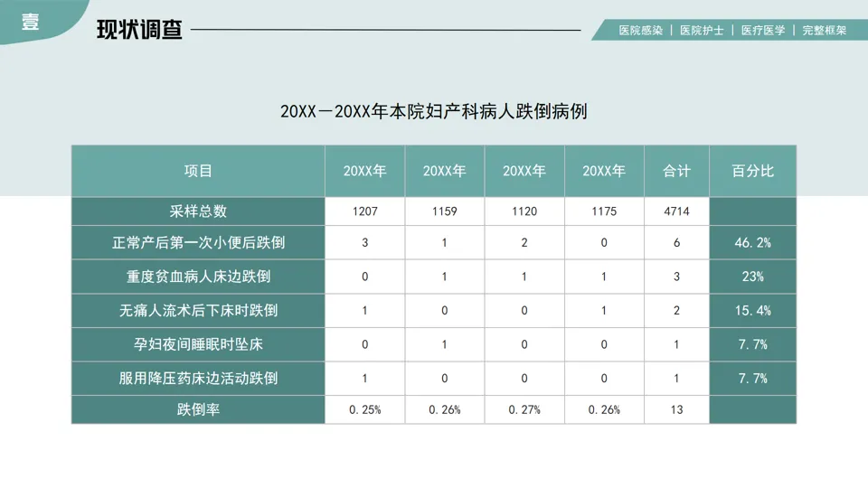The width and height of the screenshot is (868, 488).
Task: Click the 0.27% fall rate cell
Action: 524,409
